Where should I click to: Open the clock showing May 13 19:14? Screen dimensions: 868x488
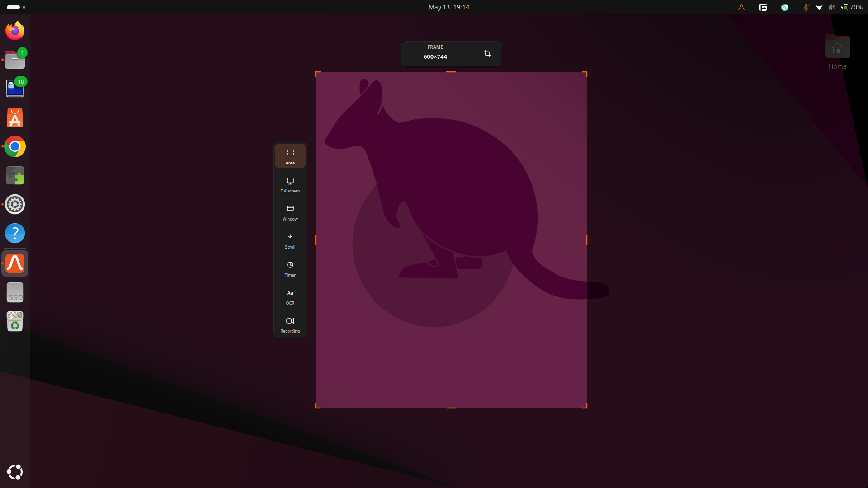click(x=449, y=7)
